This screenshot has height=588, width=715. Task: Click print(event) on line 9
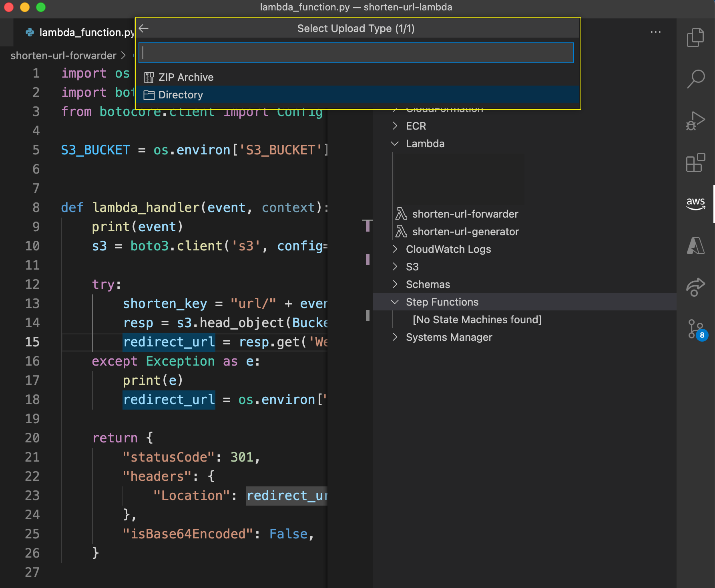pyautogui.click(x=137, y=227)
